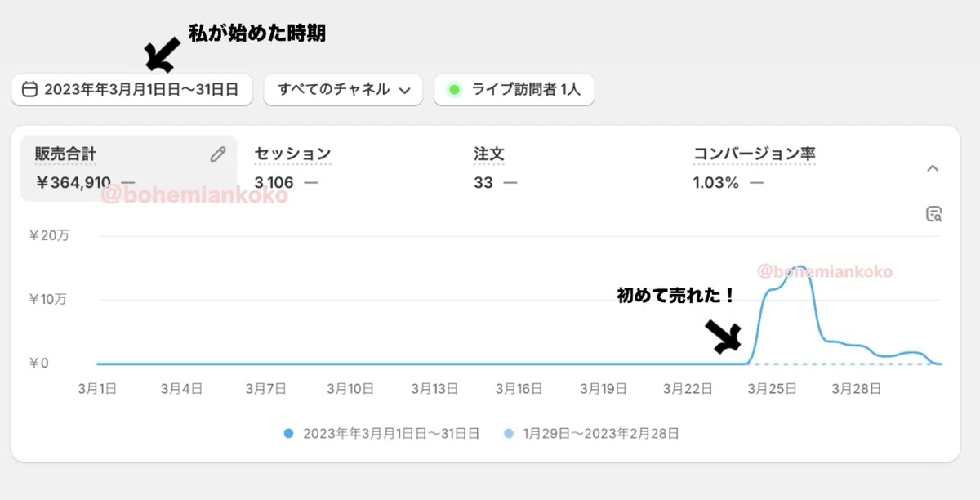Image resolution: width=980 pixels, height=500 pixels.
Task: Toggle the 1月29日〜2023年2月28日 legend series
Action: (590, 434)
